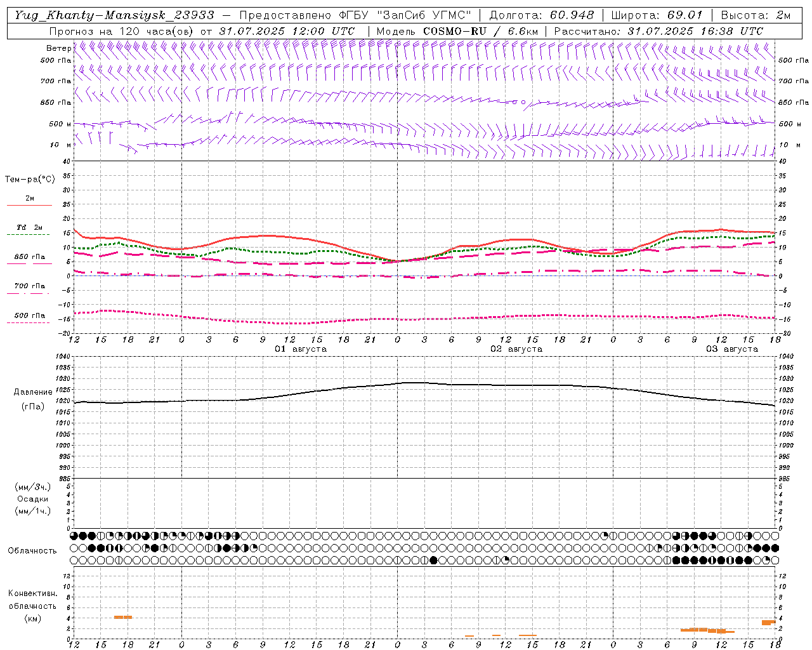Click the 'Давление' pressure label
This screenshot has height=650, width=812.
pos(33,392)
